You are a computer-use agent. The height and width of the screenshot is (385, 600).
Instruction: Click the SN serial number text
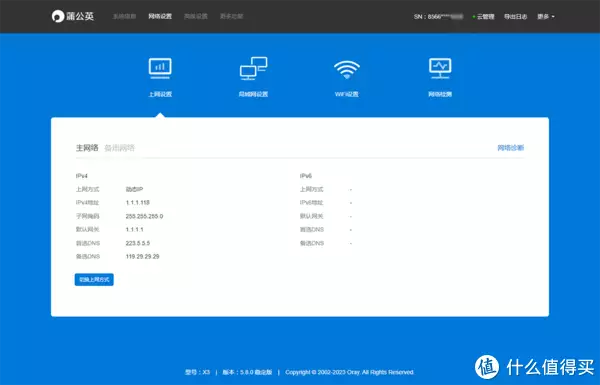[439, 16]
